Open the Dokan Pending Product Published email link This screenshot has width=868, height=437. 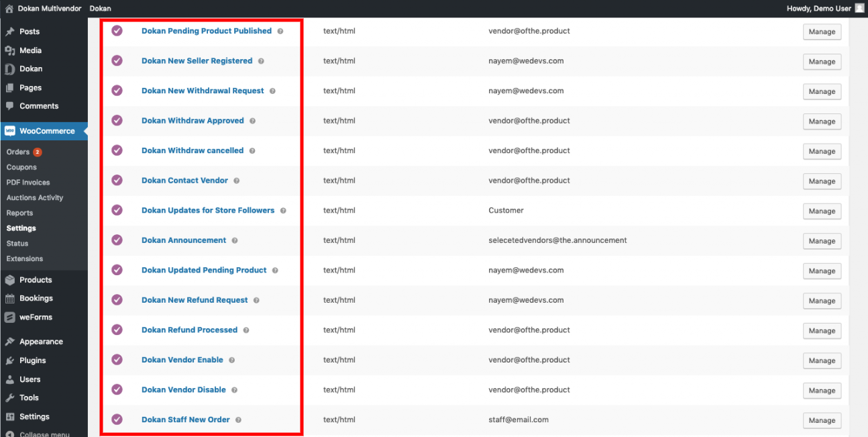pyautogui.click(x=207, y=31)
